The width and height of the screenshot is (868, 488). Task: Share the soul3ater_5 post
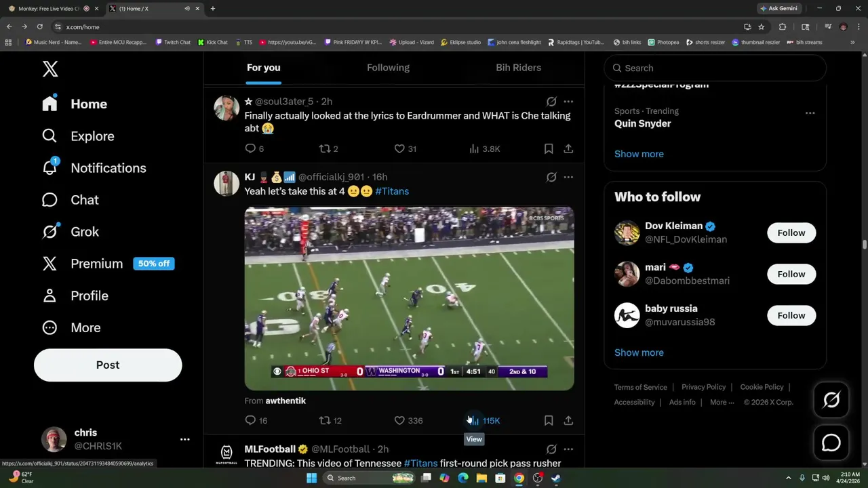(568, 148)
